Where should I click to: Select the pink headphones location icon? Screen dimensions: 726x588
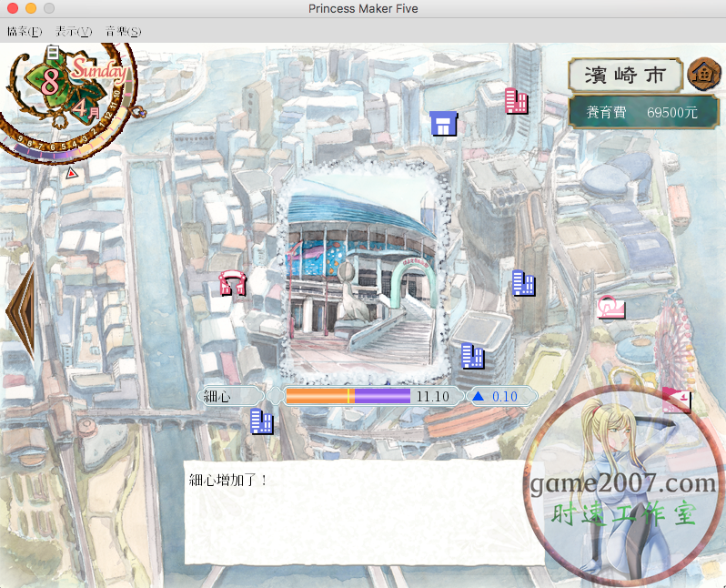(234, 283)
